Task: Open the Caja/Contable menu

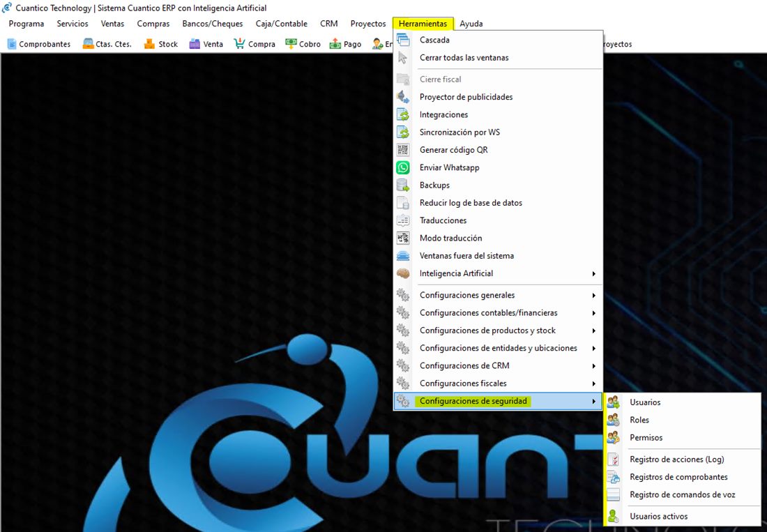Action: 281,24
